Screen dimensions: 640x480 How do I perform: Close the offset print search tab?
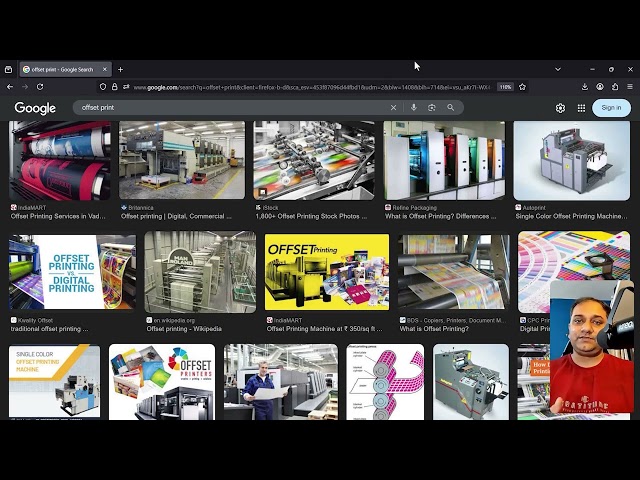coord(104,69)
